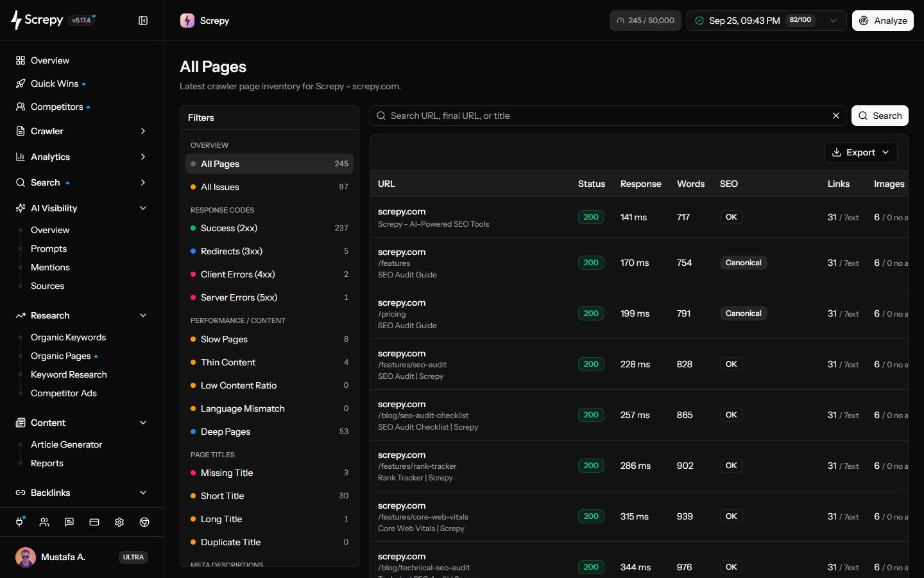Filter by Low Content Ratio
The width and height of the screenshot is (924, 578).
269,385
